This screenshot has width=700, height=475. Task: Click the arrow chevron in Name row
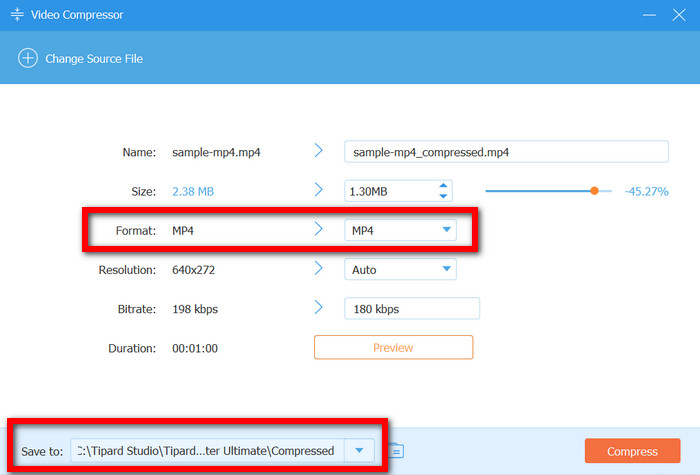[318, 150]
